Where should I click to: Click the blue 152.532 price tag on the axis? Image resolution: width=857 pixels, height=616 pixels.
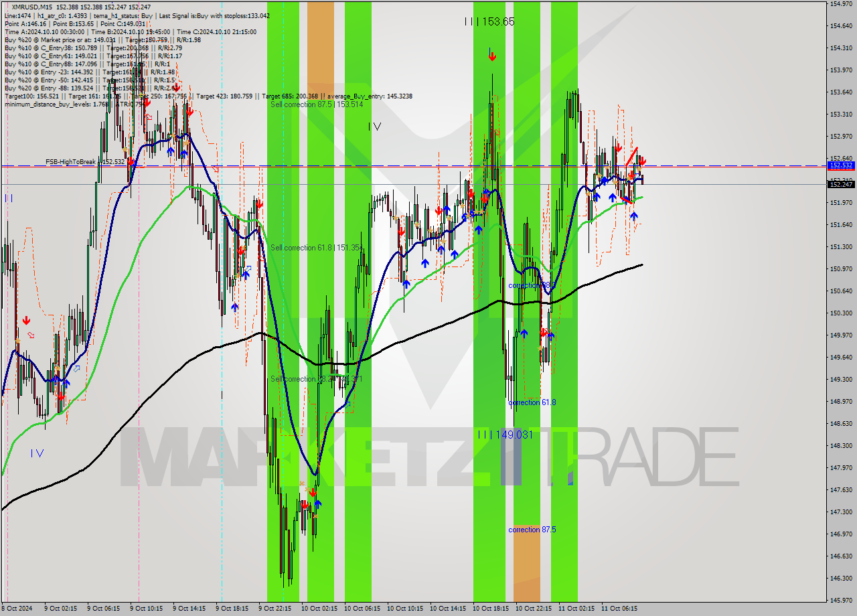click(841, 165)
